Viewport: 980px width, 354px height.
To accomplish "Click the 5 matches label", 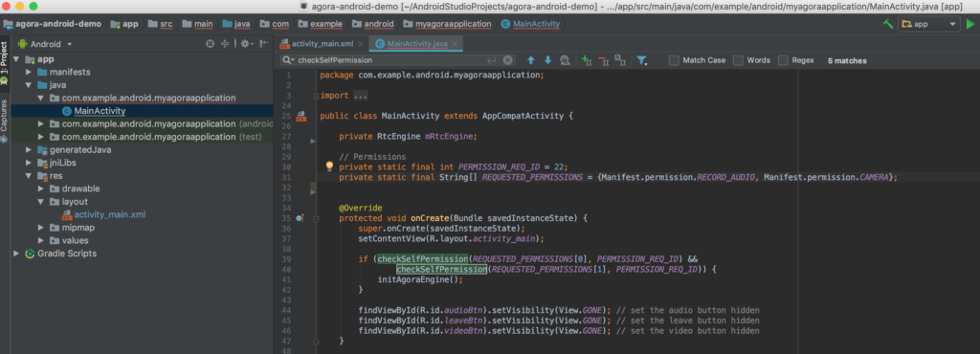I will (x=847, y=60).
